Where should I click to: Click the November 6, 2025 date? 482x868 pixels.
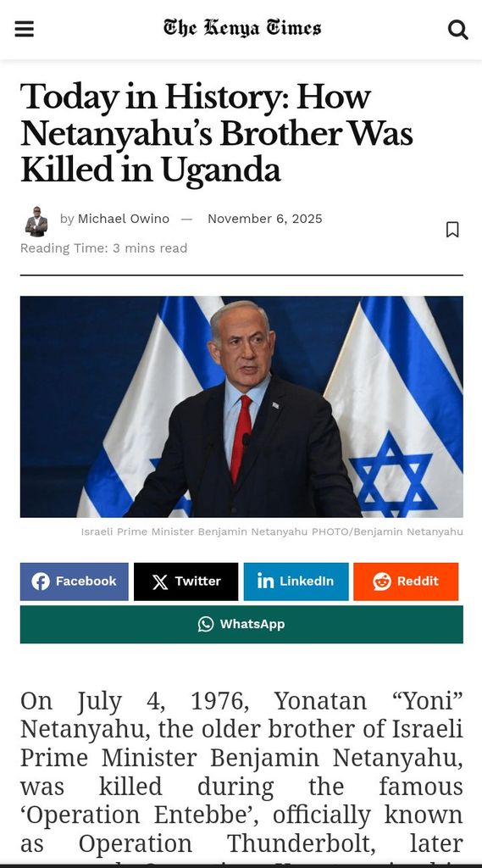pos(264,219)
